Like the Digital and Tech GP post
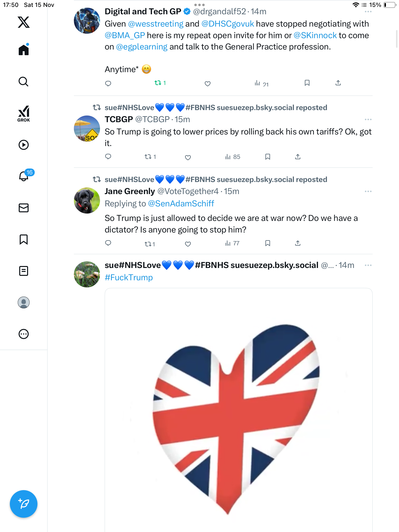This screenshot has height=532, width=399. pyautogui.click(x=208, y=84)
